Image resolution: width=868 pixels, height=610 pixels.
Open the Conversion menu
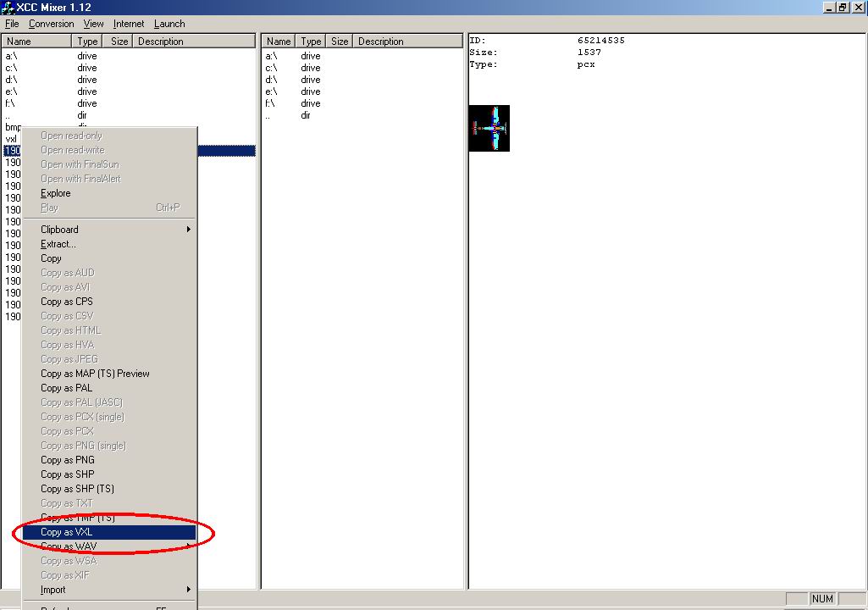click(x=52, y=24)
